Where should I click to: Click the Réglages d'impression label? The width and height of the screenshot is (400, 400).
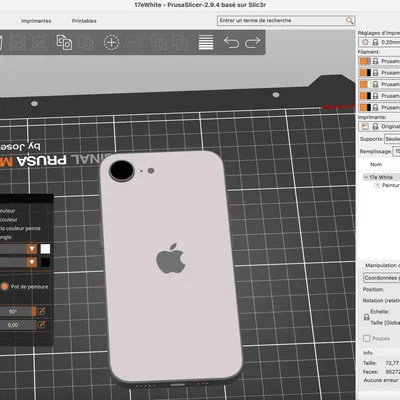point(379,33)
